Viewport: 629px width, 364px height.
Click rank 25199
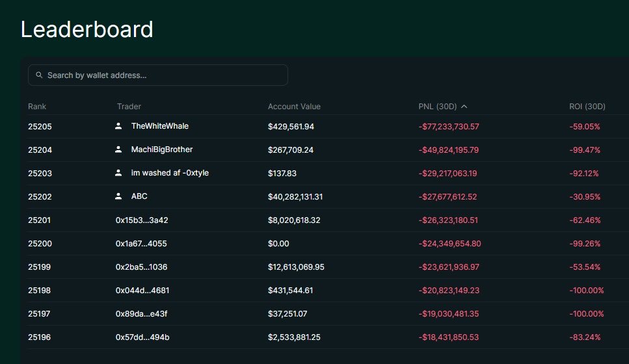[39, 266]
